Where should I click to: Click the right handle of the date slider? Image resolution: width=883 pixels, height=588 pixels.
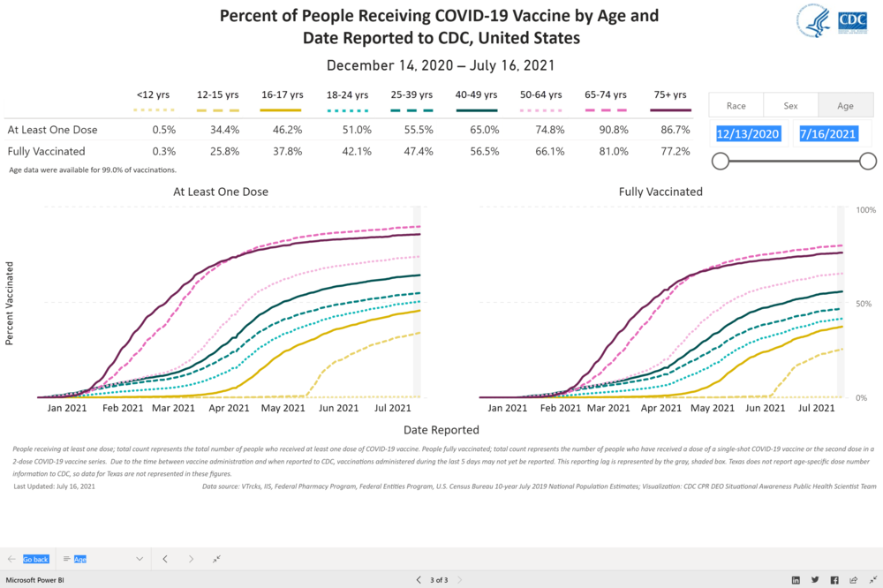coord(868,161)
